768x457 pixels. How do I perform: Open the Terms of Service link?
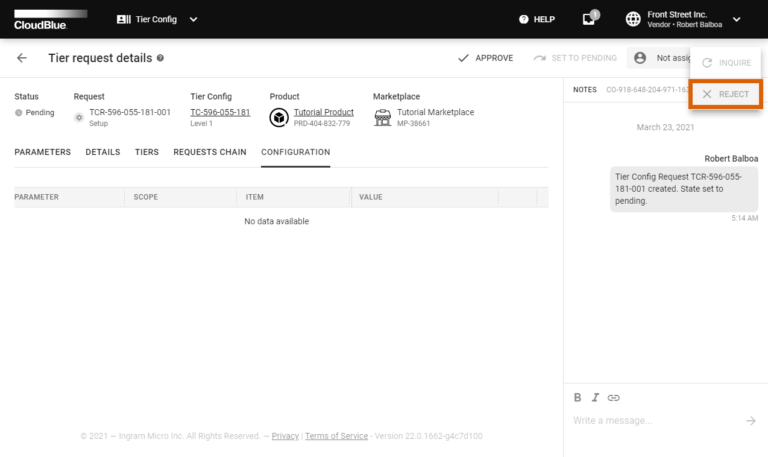coord(336,436)
